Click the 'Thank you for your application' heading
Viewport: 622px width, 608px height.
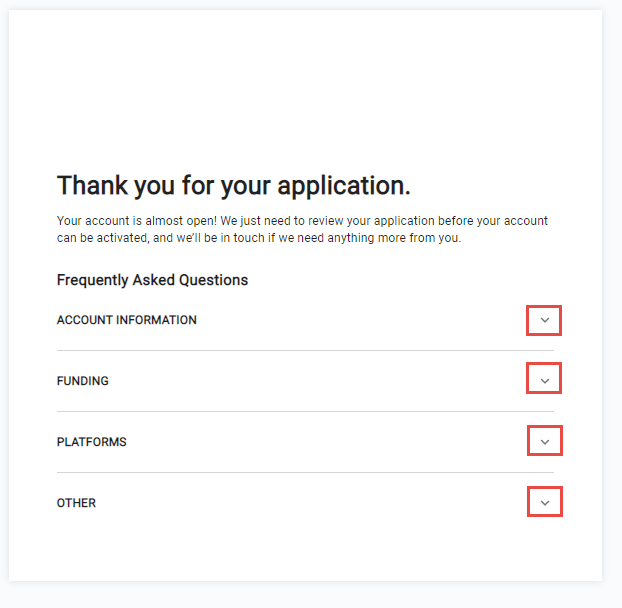pyautogui.click(x=233, y=186)
